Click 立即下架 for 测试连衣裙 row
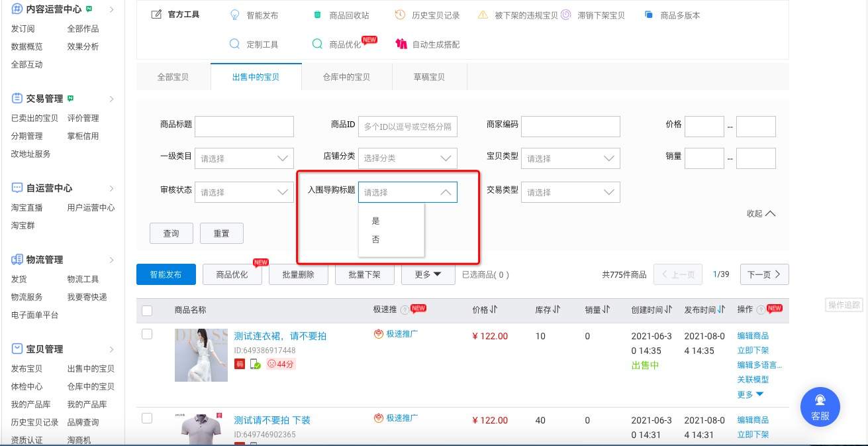Screen dimensions: 868x446 point(753,351)
